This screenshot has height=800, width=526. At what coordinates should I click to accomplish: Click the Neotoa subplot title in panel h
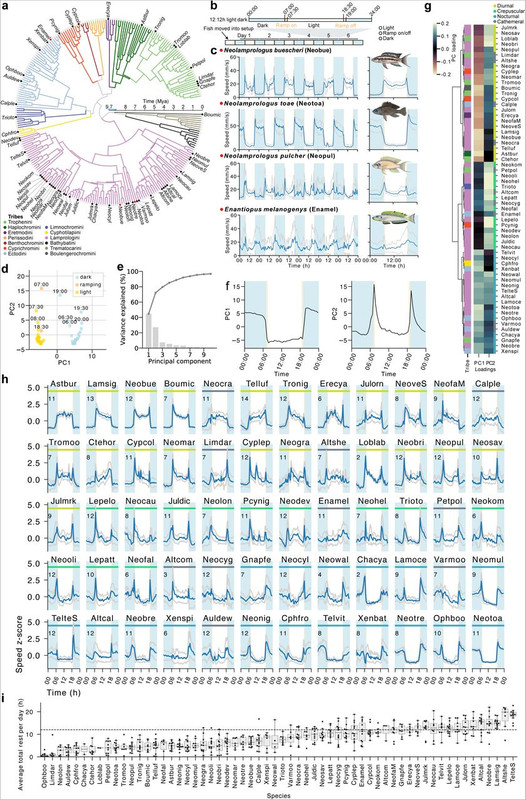click(x=487, y=618)
